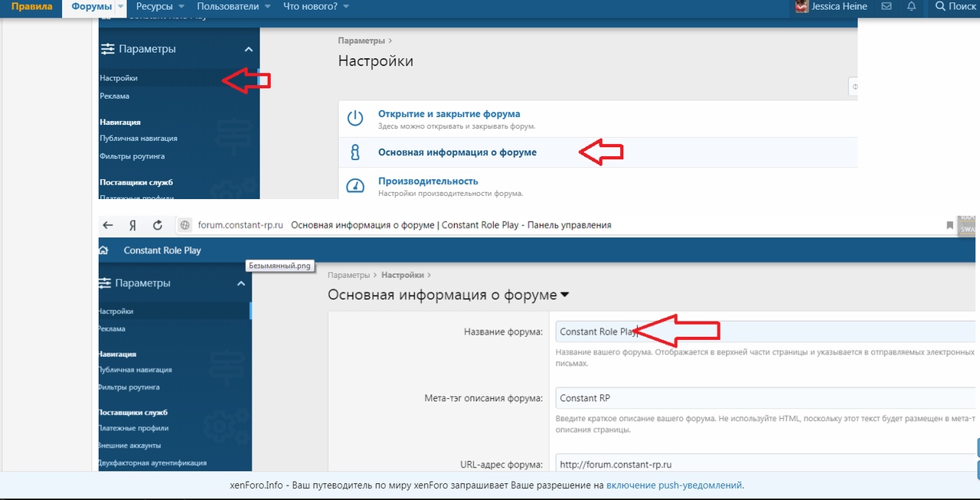
Task: Open the Поиск search button
Action: coord(955,7)
